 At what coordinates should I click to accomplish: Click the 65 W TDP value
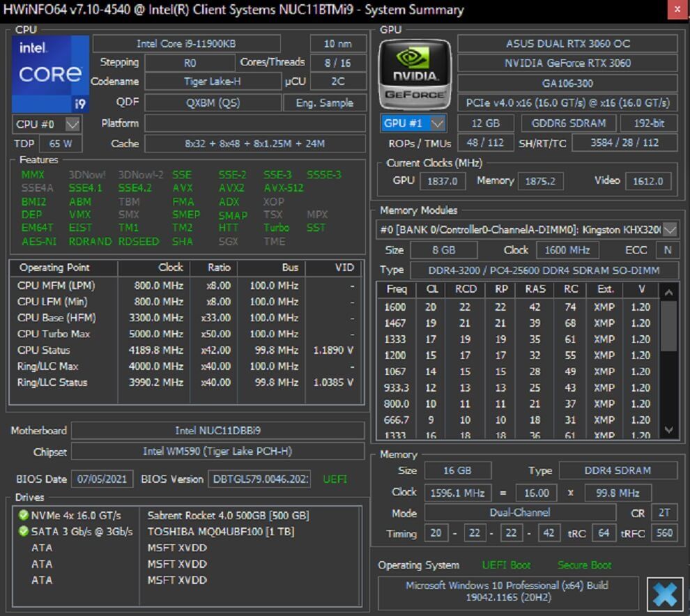[x=61, y=144]
